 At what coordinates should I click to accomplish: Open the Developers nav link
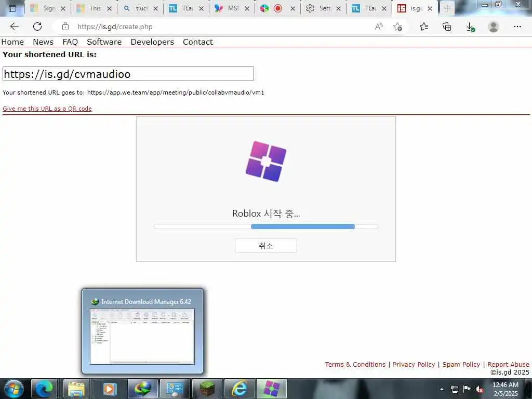(x=152, y=42)
